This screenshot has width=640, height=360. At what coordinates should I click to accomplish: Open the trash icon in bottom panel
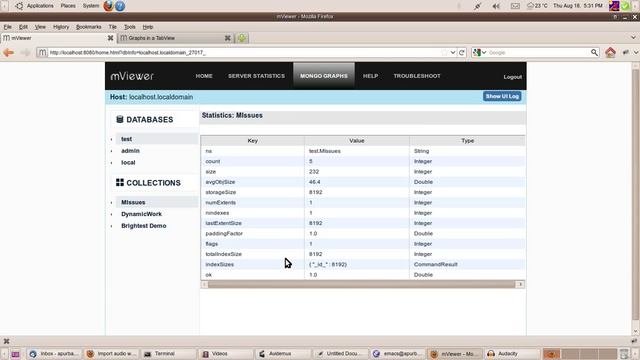623,353
